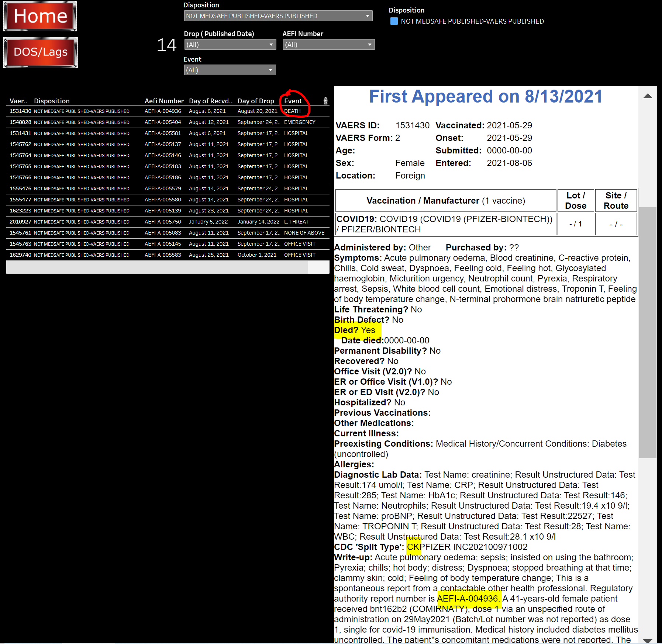Click the record count 14
The width and height of the screenshot is (662, 644).
pos(166,45)
